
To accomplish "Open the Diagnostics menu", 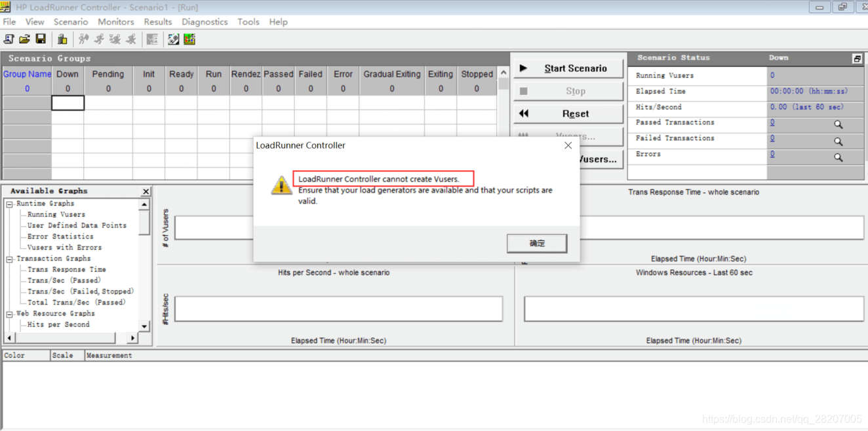I will coord(204,22).
